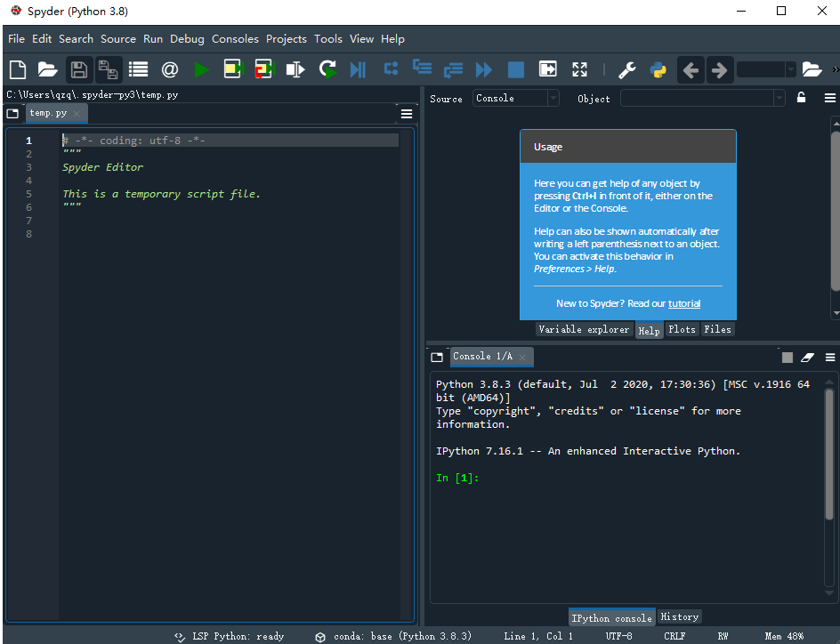Open the file list outline icon
This screenshot has height=644, width=840.
(138, 69)
